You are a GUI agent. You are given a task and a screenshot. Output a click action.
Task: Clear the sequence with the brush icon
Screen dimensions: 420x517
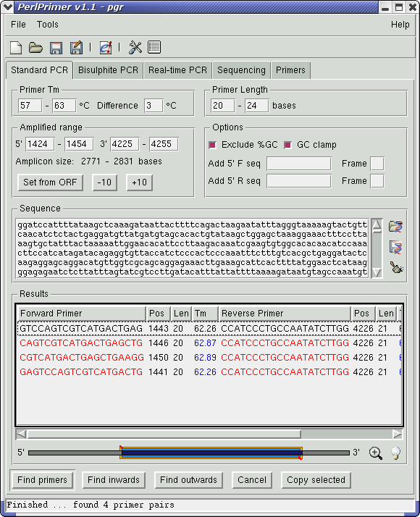pyautogui.click(x=396, y=267)
